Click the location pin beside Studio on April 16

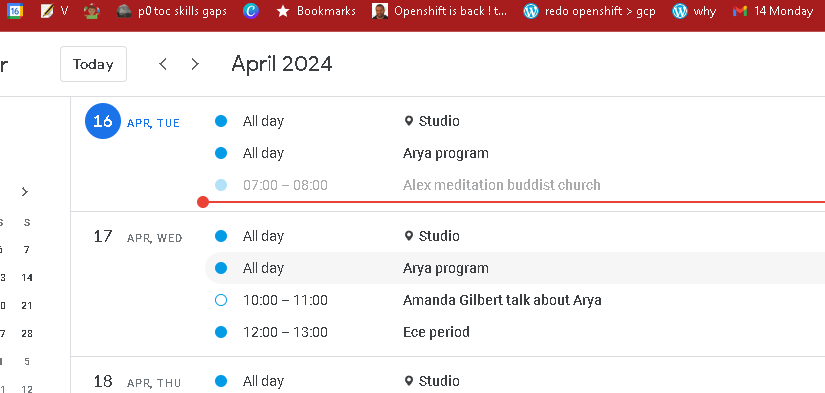click(x=408, y=122)
